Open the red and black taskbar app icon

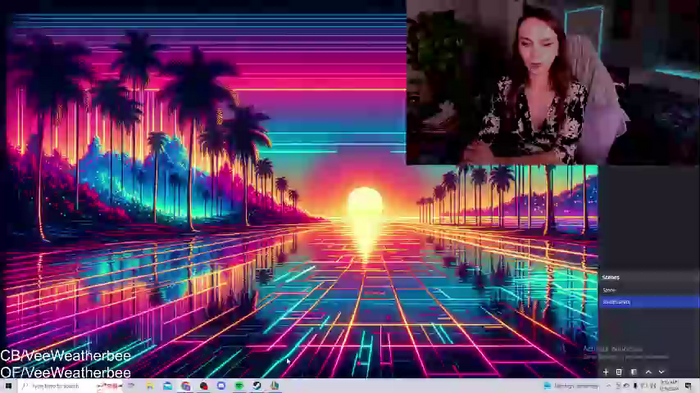pyautogui.click(x=204, y=386)
